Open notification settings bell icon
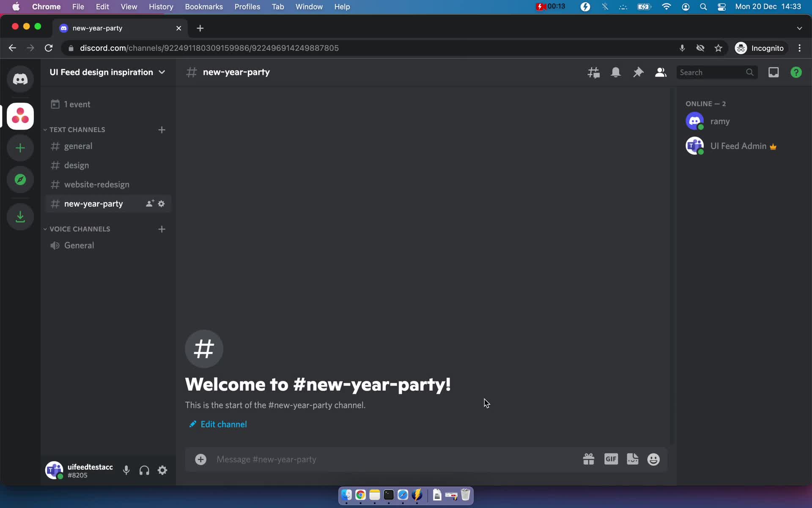The height and width of the screenshot is (508, 812). point(616,72)
